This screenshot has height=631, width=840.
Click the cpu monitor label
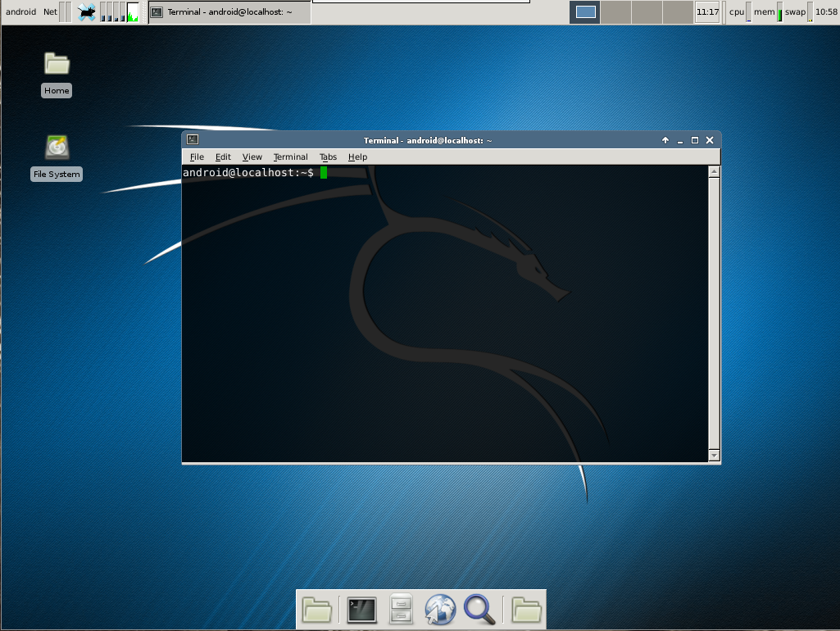[737, 11]
